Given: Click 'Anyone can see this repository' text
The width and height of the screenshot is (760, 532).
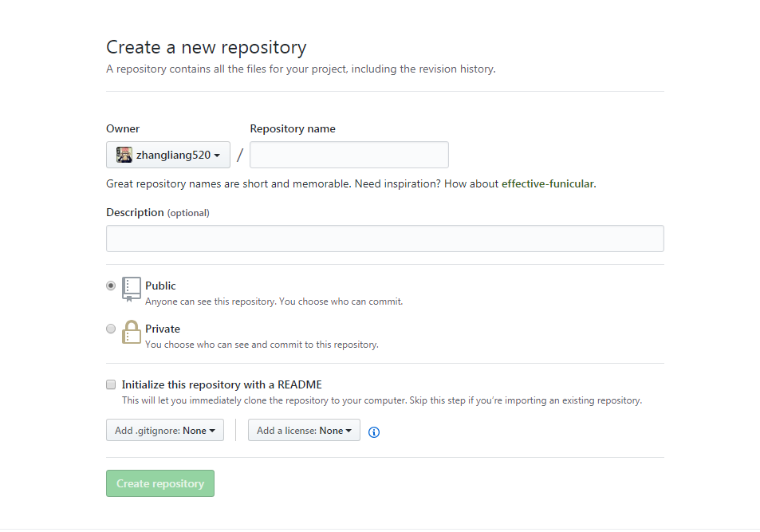Looking at the screenshot, I should point(274,301).
